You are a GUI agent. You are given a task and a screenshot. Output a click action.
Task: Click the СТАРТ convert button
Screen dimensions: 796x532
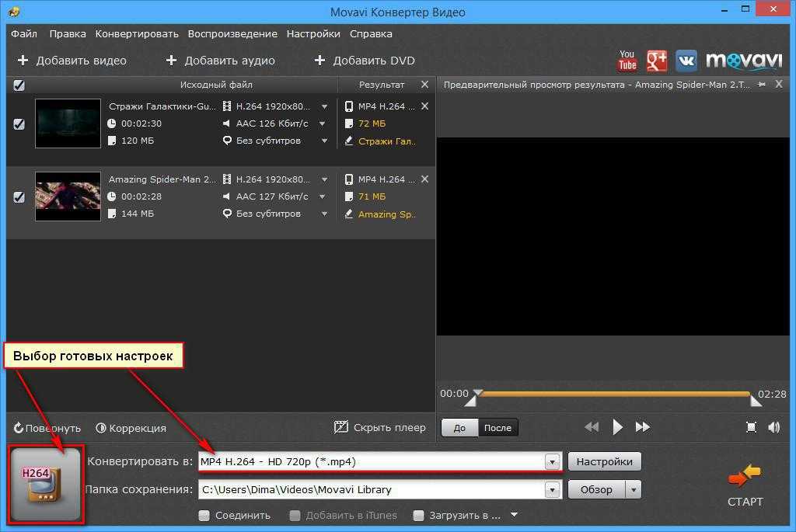point(745,485)
